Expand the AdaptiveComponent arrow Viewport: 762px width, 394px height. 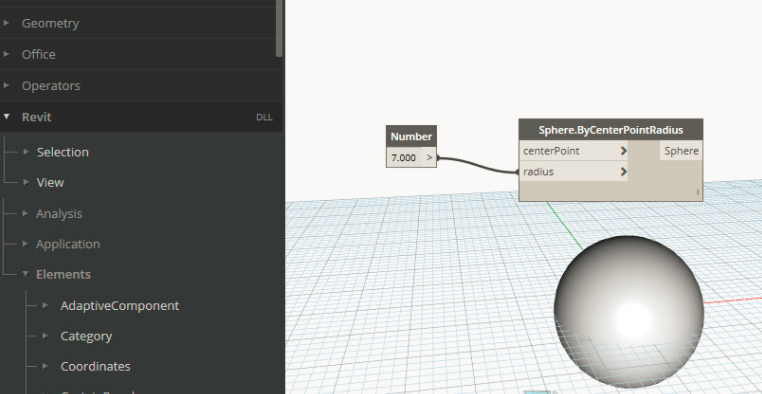click(x=45, y=306)
